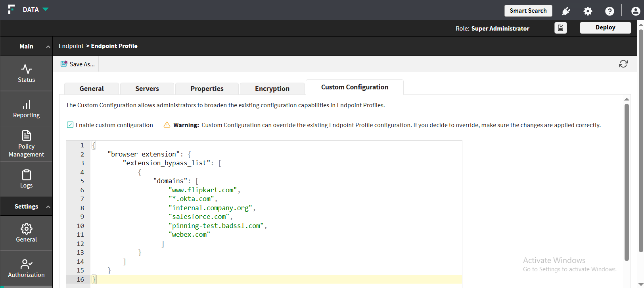This screenshot has width=644, height=288.
Task: Open the Logs section
Action: click(x=26, y=179)
